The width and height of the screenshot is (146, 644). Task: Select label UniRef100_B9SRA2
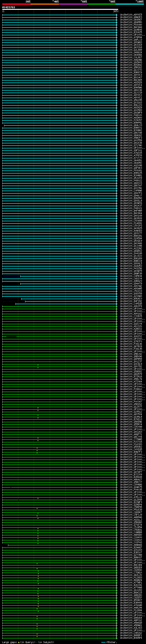point(131,65)
